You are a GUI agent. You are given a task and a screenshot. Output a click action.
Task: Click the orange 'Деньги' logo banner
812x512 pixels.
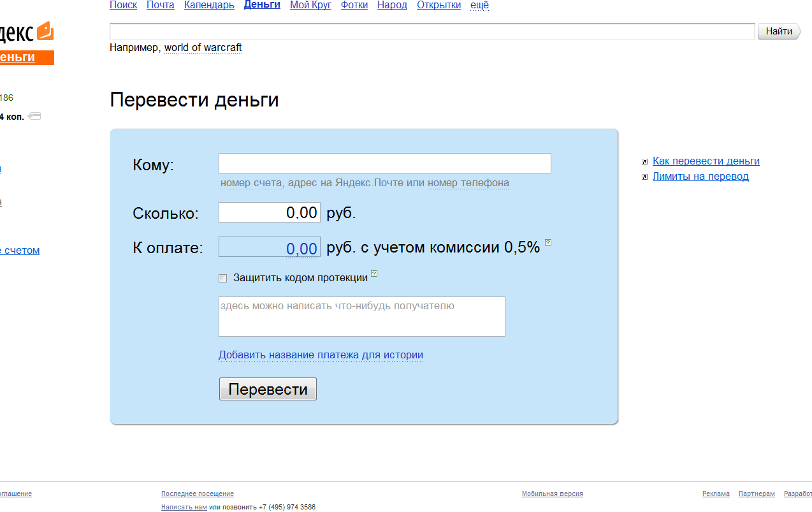pyautogui.click(x=27, y=57)
